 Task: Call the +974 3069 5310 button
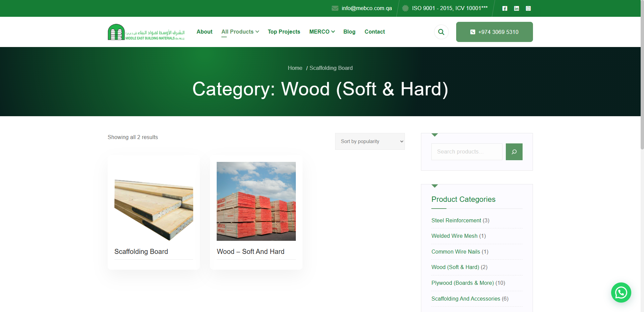494,32
